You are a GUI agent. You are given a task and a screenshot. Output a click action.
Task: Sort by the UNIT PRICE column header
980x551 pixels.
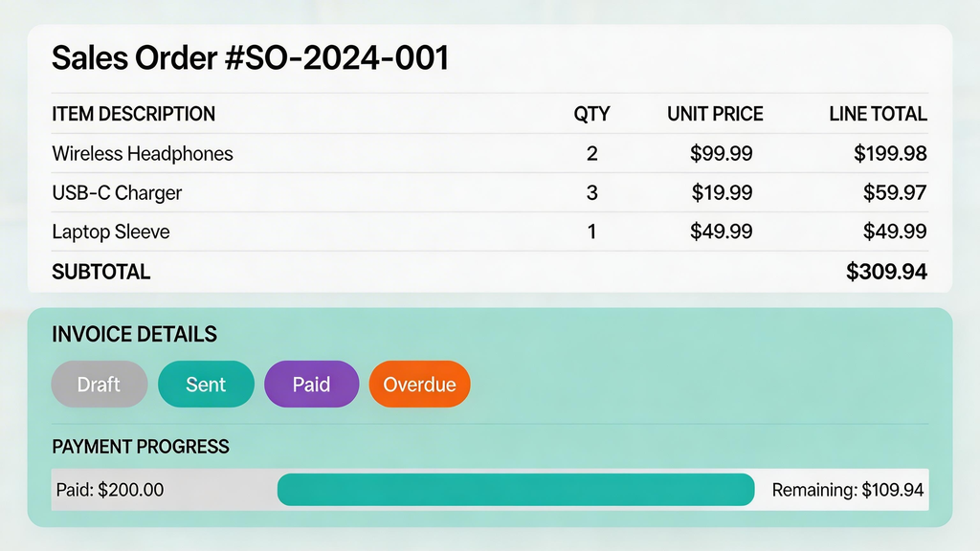[715, 114]
